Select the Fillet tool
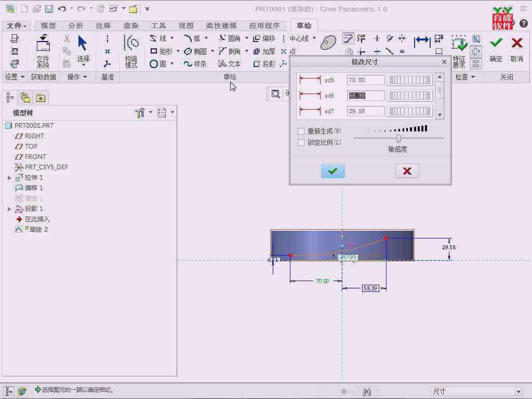Screen dimensions: 532x399 click(x=230, y=38)
